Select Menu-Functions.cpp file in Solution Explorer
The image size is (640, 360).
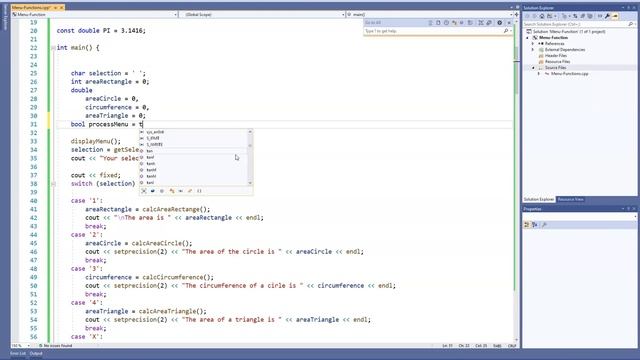pos(569,74)
